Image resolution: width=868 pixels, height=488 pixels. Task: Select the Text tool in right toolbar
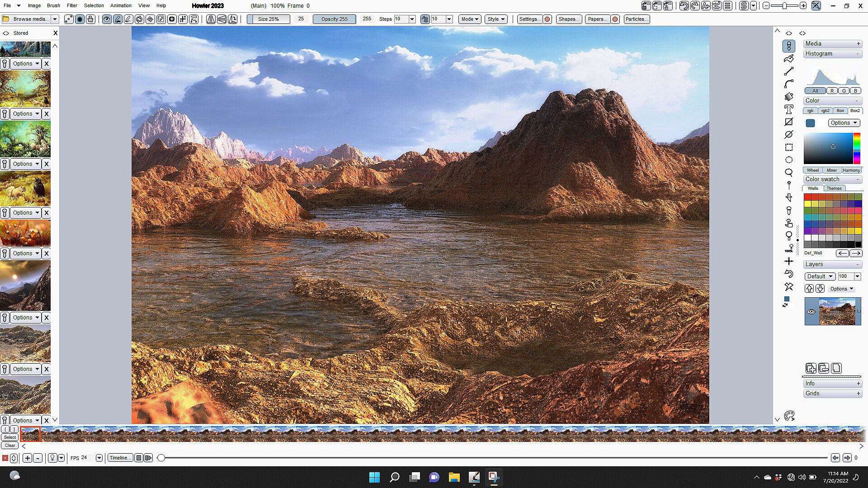point(789,109)
